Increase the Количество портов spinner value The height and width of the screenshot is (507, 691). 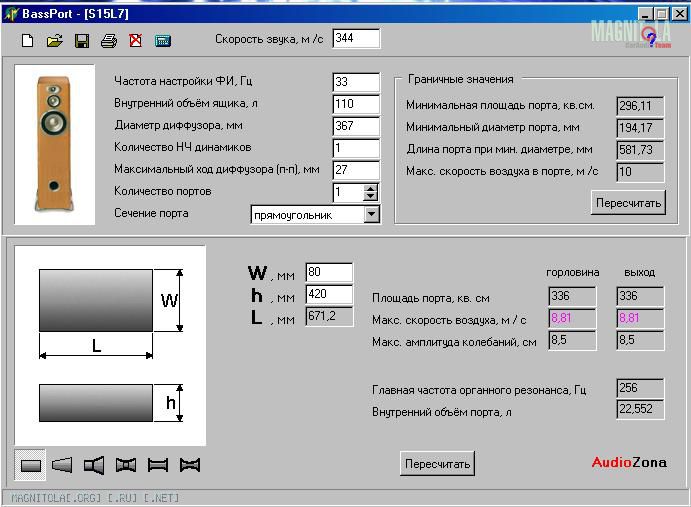tap(371, 188)
